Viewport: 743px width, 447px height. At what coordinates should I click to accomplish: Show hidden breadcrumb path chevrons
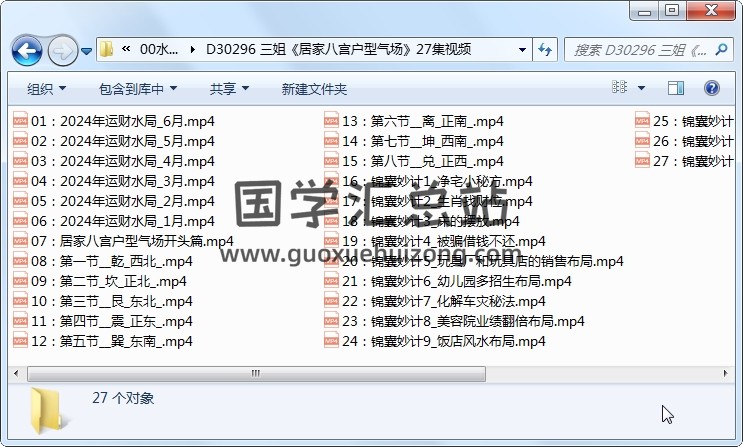pyautogui.click(x=126, y=49)
